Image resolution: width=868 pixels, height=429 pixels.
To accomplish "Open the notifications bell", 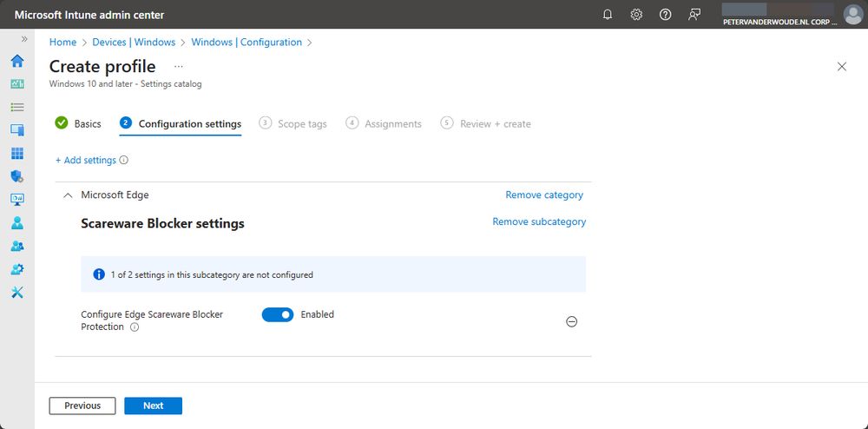I will (x=608, y=15).
